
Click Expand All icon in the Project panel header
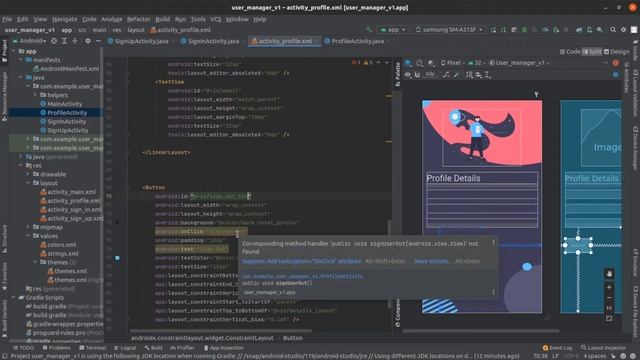(x=64, y=41)
